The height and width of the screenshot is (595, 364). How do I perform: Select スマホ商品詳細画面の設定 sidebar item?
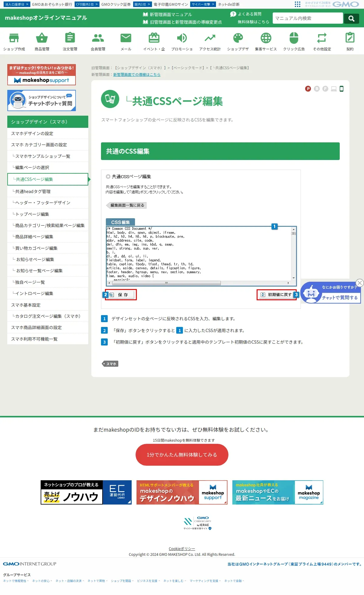coord(48,327)
